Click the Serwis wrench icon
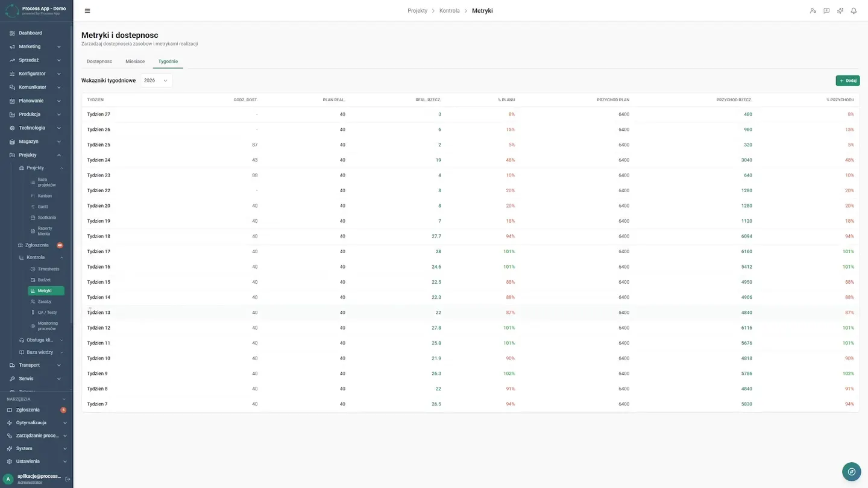868x488 pixels. pos(12,379)
